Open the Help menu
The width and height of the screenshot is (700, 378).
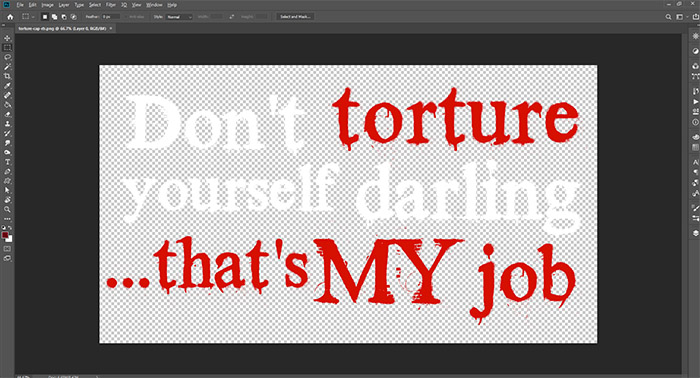point(172,5)
